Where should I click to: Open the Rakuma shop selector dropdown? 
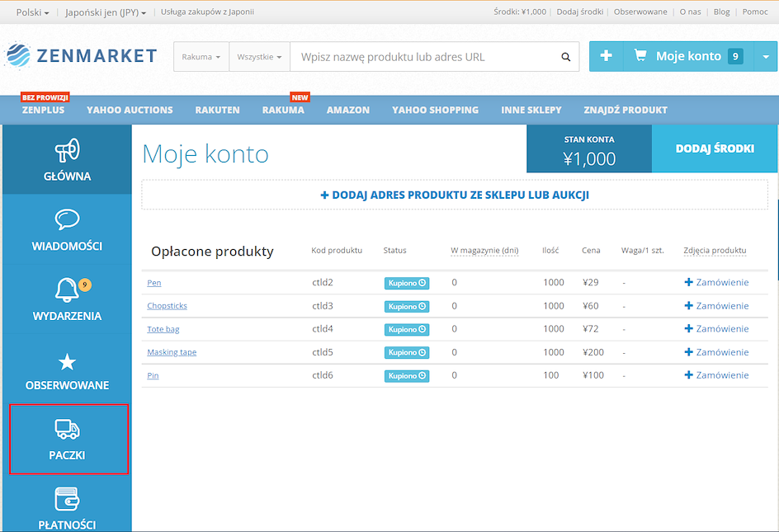201,57
